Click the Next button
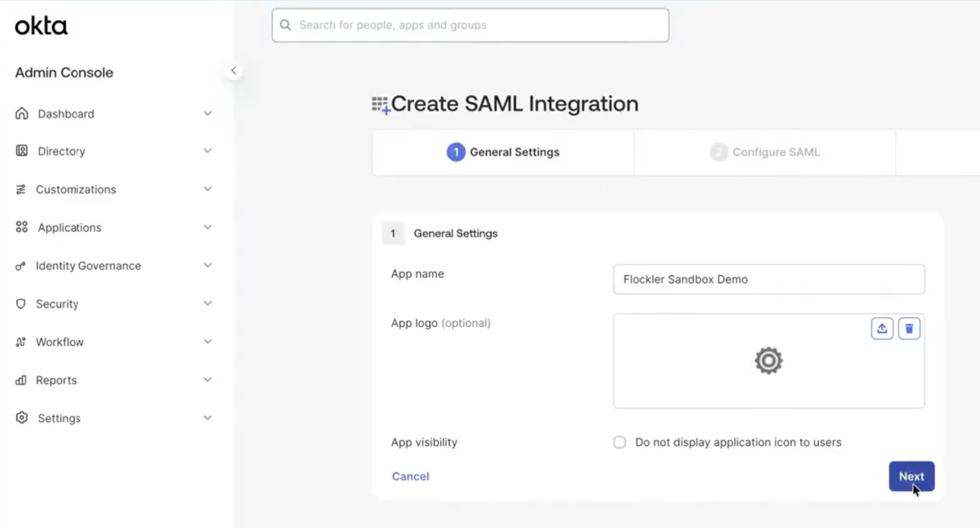Screen dimensions: 980x528 (911, 476)
